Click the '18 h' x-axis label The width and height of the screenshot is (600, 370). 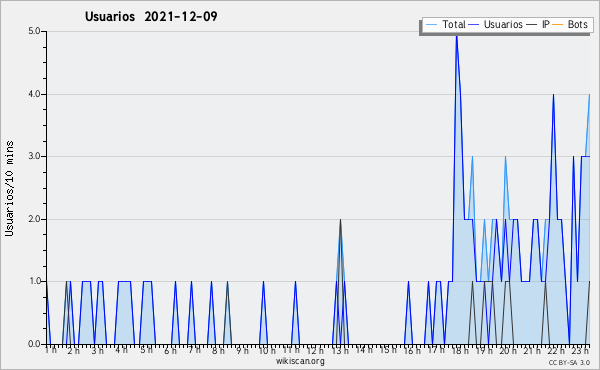[x=460, y=351]
